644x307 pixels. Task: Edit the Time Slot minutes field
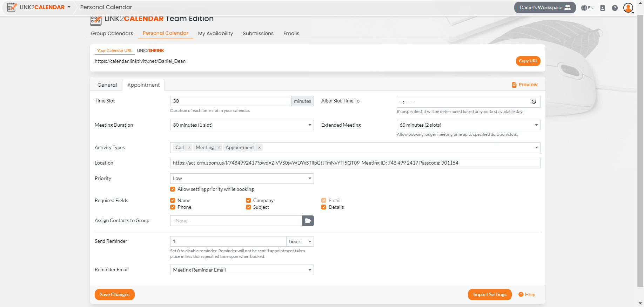click(x=230, y=101)
